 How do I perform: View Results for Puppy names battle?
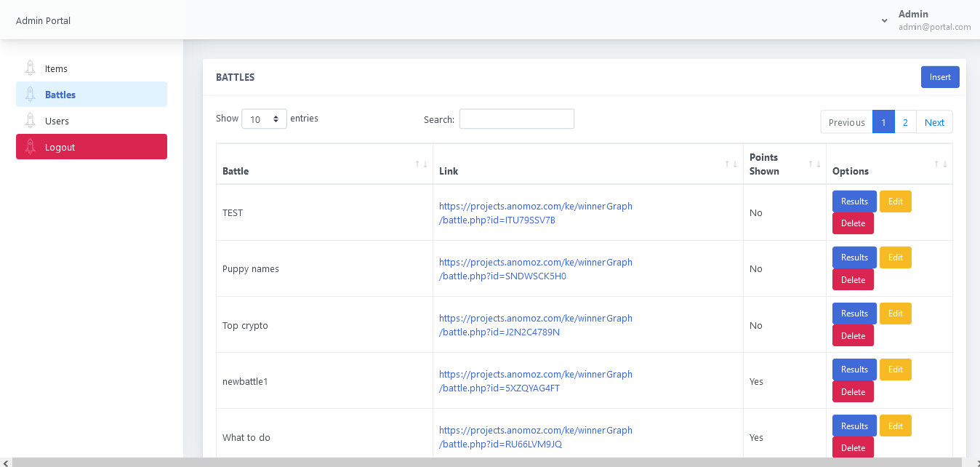pyautogui.click(x=854, y=258)
